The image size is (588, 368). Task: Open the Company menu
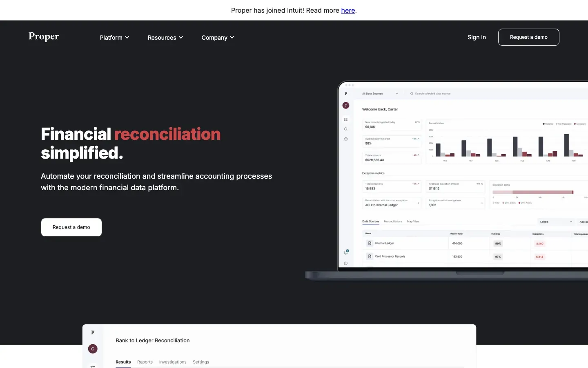tap(218, 38)
